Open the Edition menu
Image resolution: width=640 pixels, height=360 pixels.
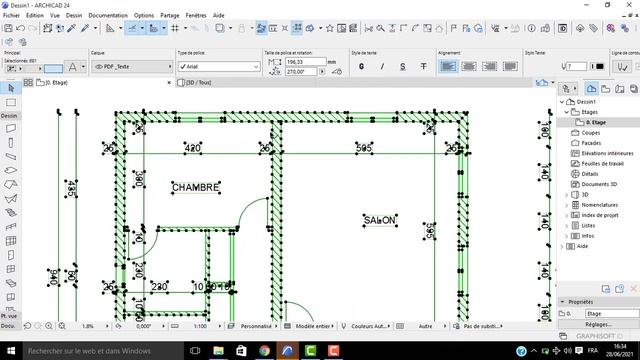pyautogui.click(x=35, y=15)
